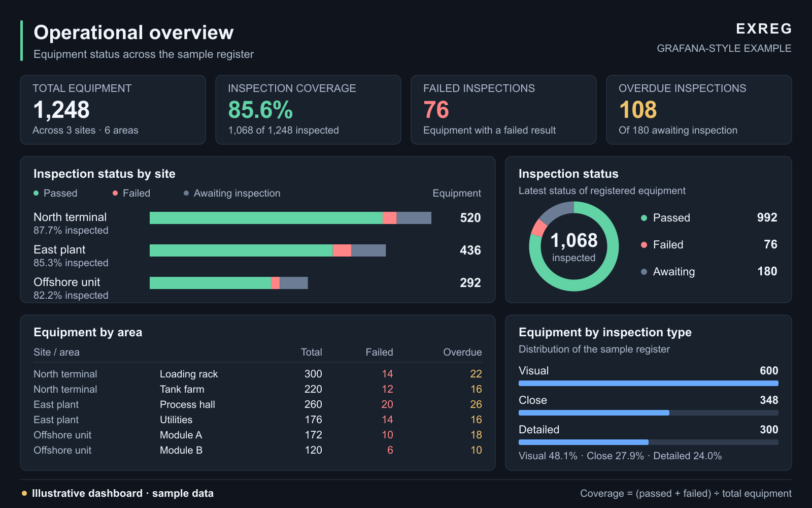Select the Failed legend dot in site chart
Image resolution: width=812 pixels, height=508 pixels.
tap(115, 193)
